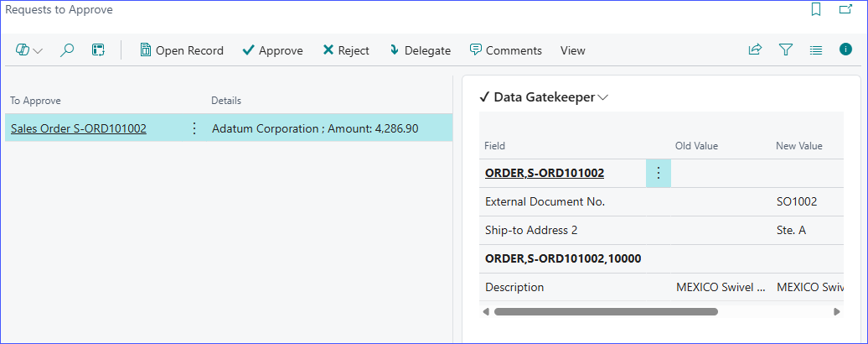This screenshot has height=344, width=868.
Task: Toggle the filter pane funnel icon
Action: (786, 50)
